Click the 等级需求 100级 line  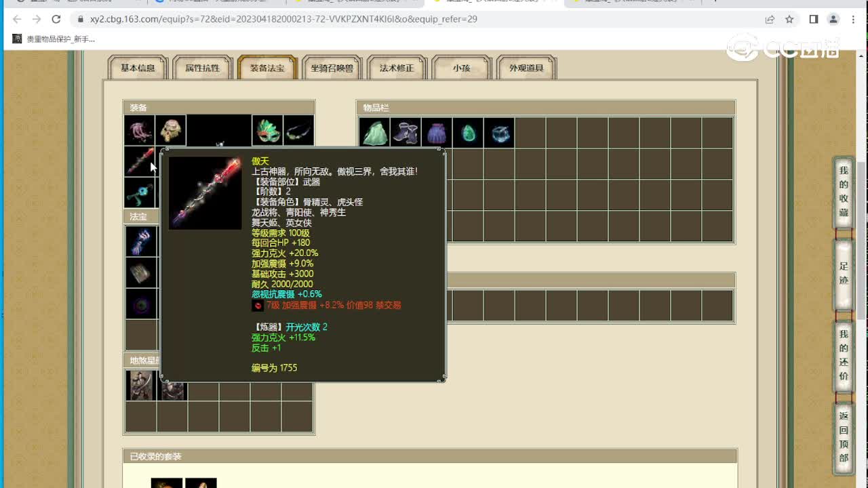(x=281, y=232)
